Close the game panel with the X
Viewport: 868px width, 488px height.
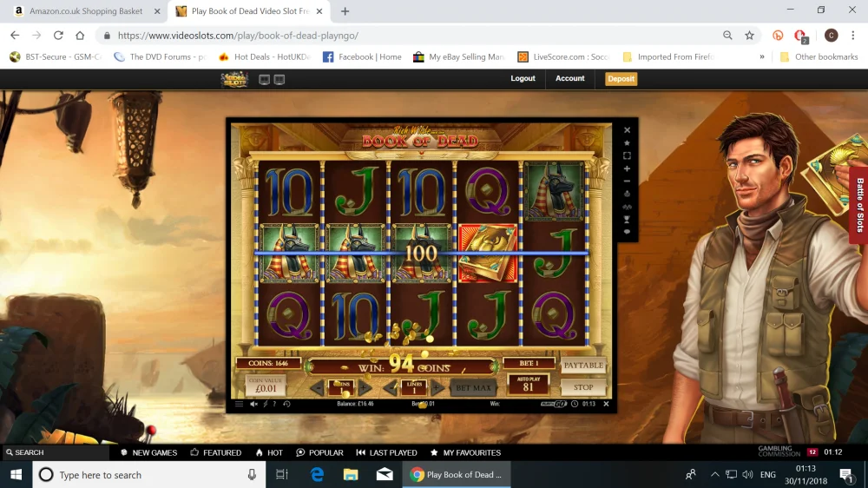coord(628,130)
